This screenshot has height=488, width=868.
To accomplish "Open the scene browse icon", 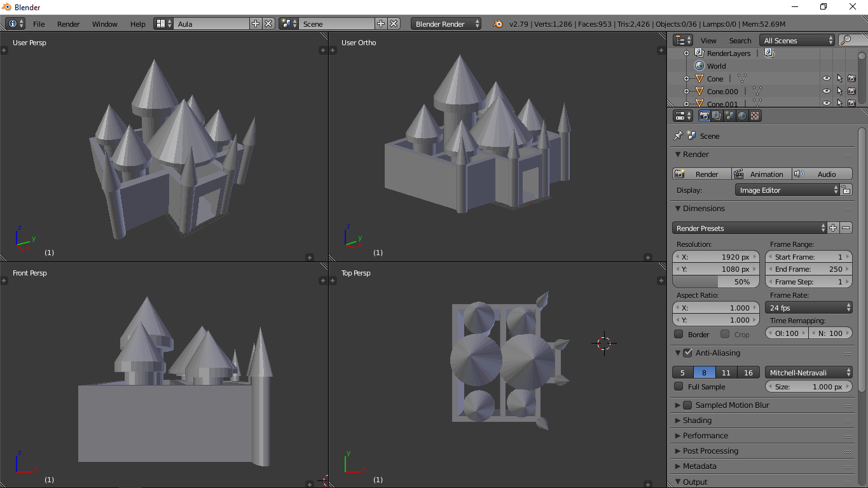I will click(289, 24).
